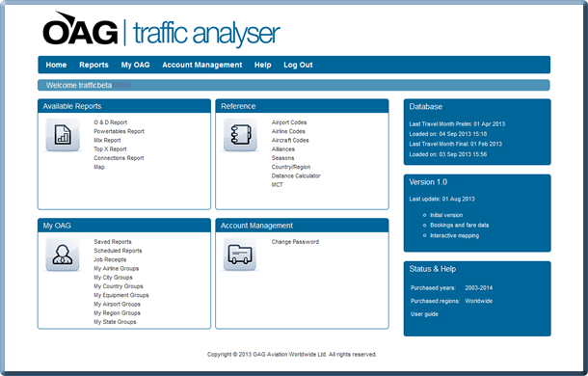Image resolution: width=588 pixels, height=376 pixels.
Task: Open My Airport Groups
Action: (x=117, y=304)
